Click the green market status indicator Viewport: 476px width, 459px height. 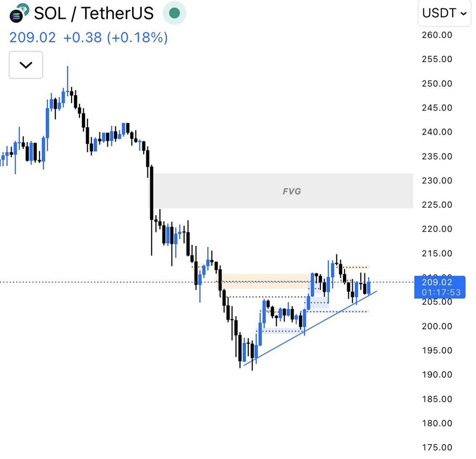(x=174, y=13)
